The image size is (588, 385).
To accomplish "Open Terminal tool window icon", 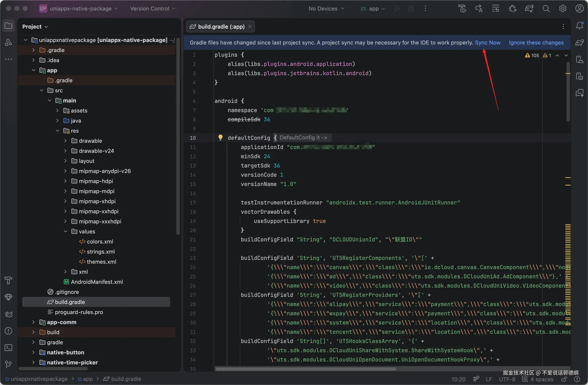I will click(8, 347).
